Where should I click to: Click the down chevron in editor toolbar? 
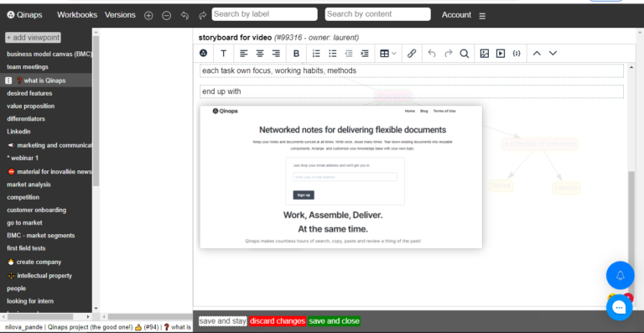[x=553, y=54]
